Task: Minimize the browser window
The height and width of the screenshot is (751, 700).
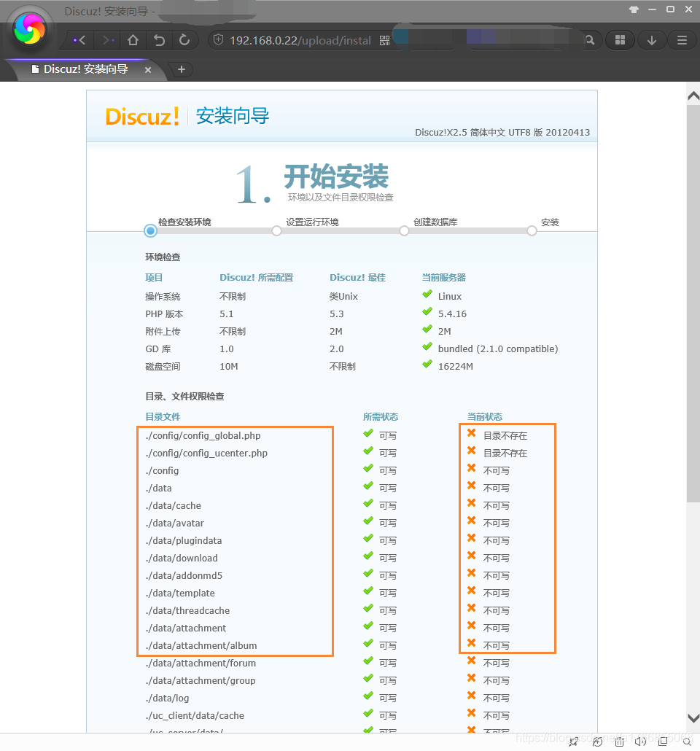Action: [652, 9]
